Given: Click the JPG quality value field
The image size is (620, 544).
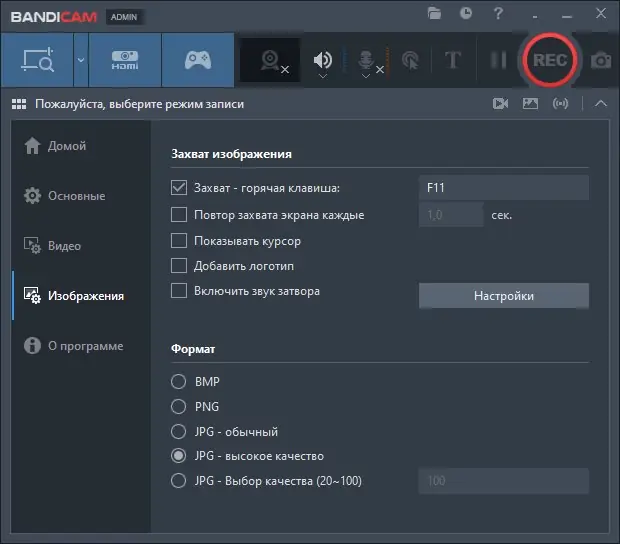Looking at the screenshot, I should 504,481.
